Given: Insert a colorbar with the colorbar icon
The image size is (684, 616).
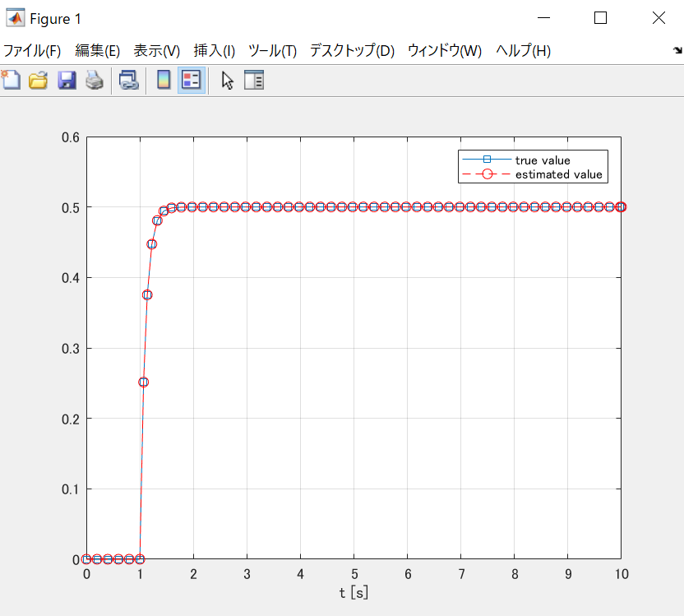Looking at the screenshot, I should click(x=161, y=80).
